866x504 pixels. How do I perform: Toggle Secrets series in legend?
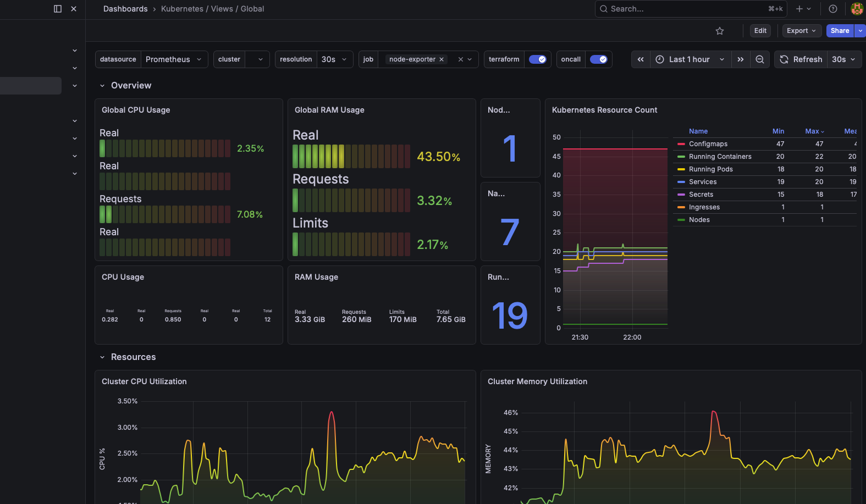[x=701, y=195]
